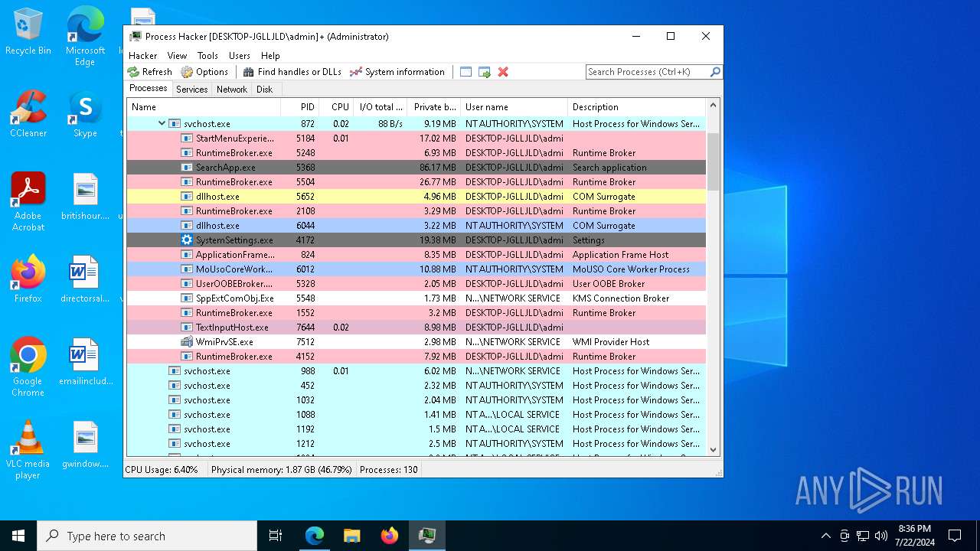Select the SystemSettings.exe gear icon
980x551 pixels.
187,240
